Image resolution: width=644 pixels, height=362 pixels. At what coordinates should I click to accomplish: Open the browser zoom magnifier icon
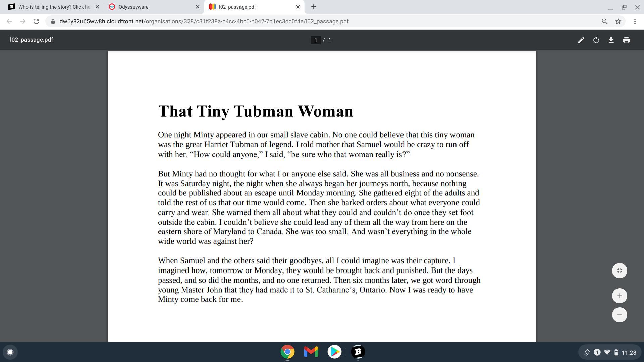coord(604,21)
